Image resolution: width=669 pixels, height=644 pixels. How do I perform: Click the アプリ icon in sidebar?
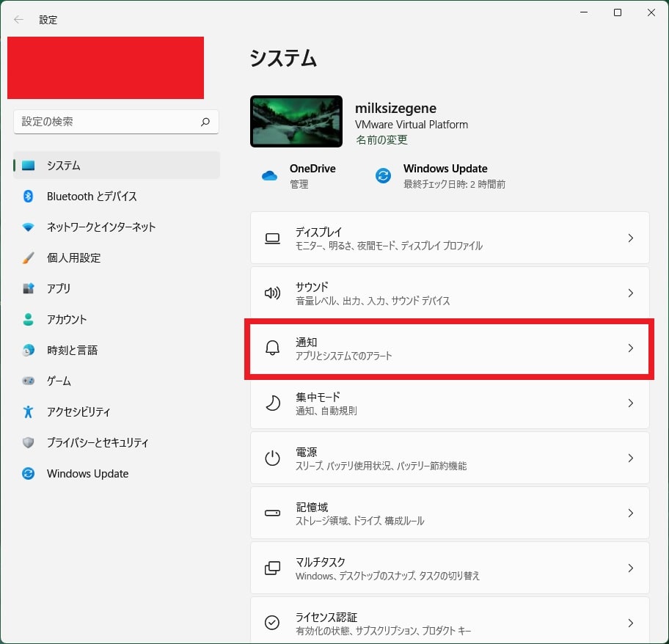[28, 288]
